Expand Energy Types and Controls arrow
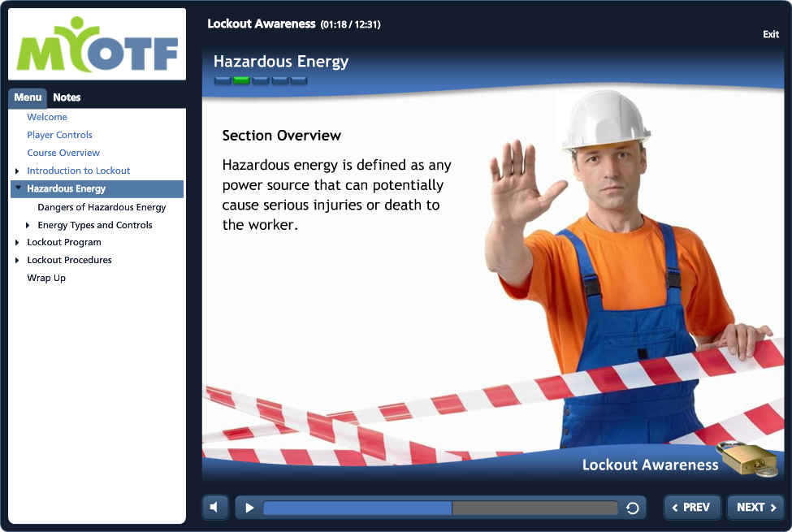The width and height of the screenshot is (792, 532). 28,225
